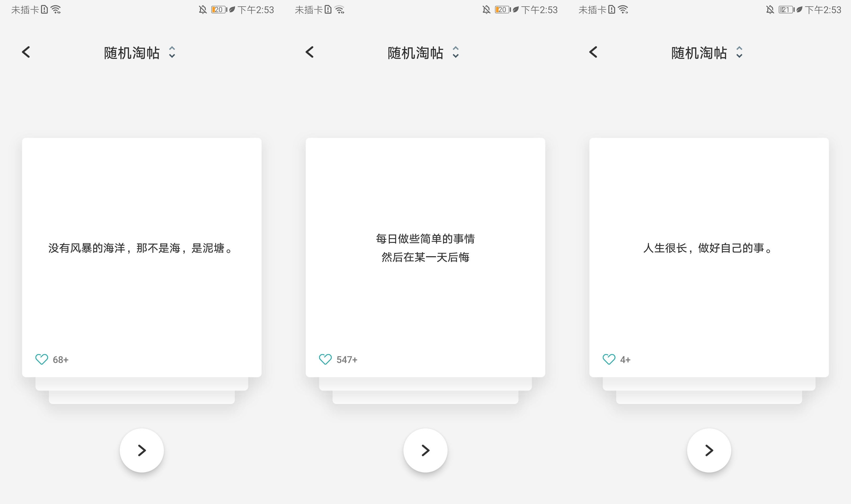
Task: Tap the Wi-Fi icon in middle status bar
Action: (340, 10)
